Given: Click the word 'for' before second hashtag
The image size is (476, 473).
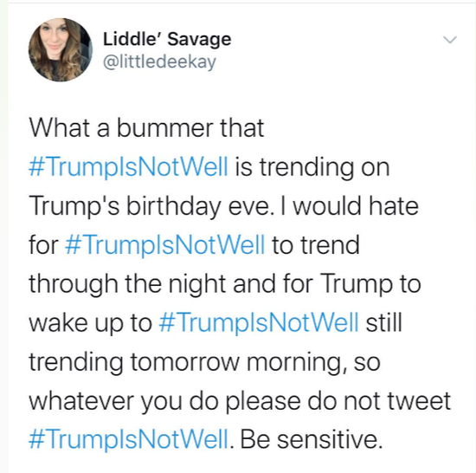Looking at the screenshot, I should tap(43, 245).
